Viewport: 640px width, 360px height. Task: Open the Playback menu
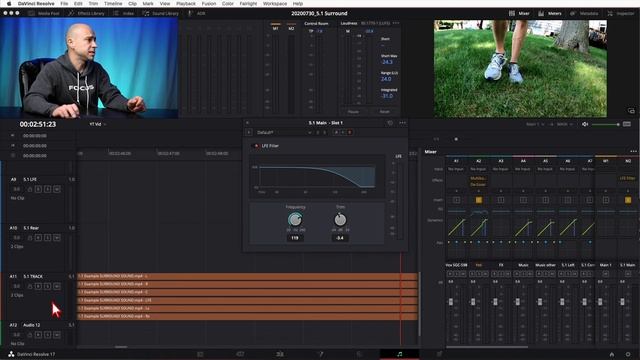tap(186, 4)
